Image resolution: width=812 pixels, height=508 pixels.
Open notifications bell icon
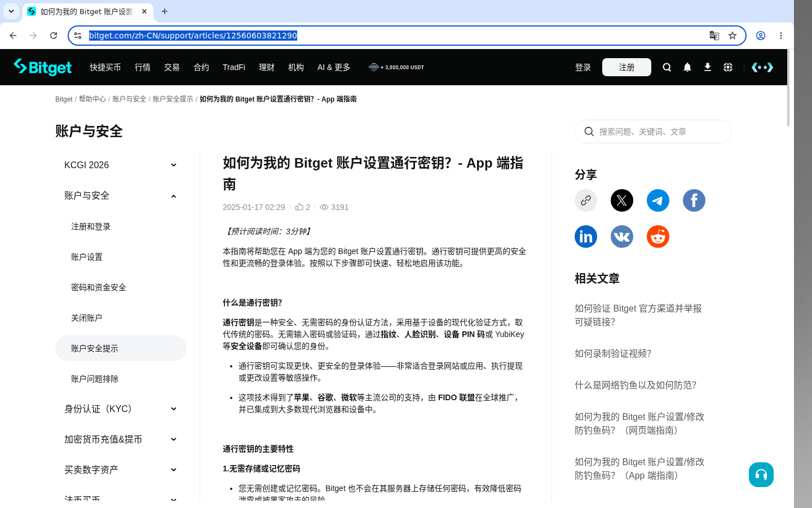click(687, 67)
